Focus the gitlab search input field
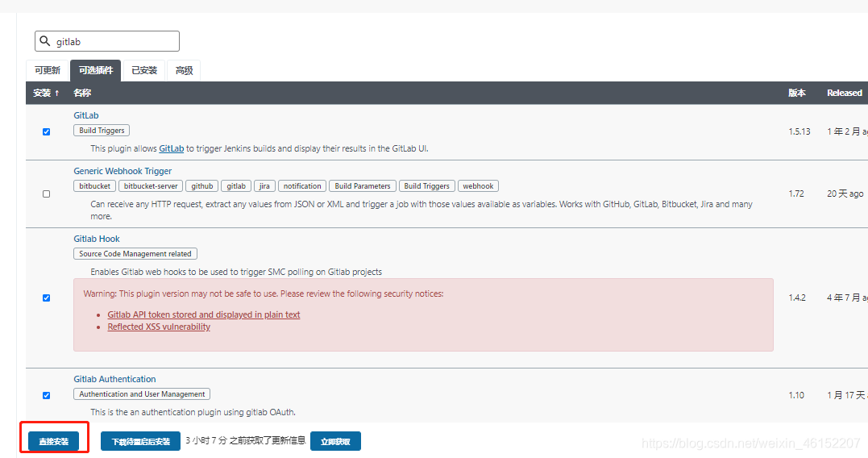The width and height of the screenshot is (868, 458). pyautogui.click(x=107, y=42)
